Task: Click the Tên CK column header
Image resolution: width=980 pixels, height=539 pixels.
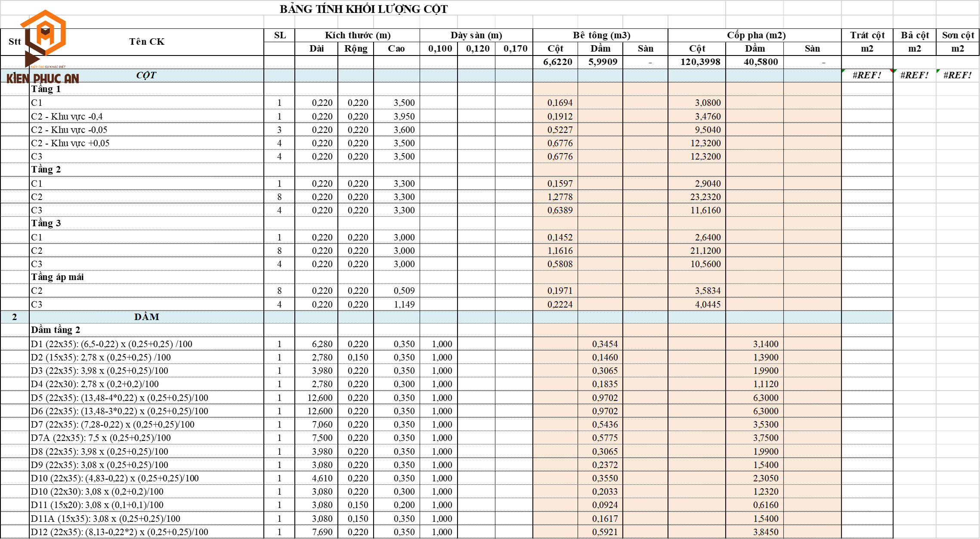Action: point(146,42)
